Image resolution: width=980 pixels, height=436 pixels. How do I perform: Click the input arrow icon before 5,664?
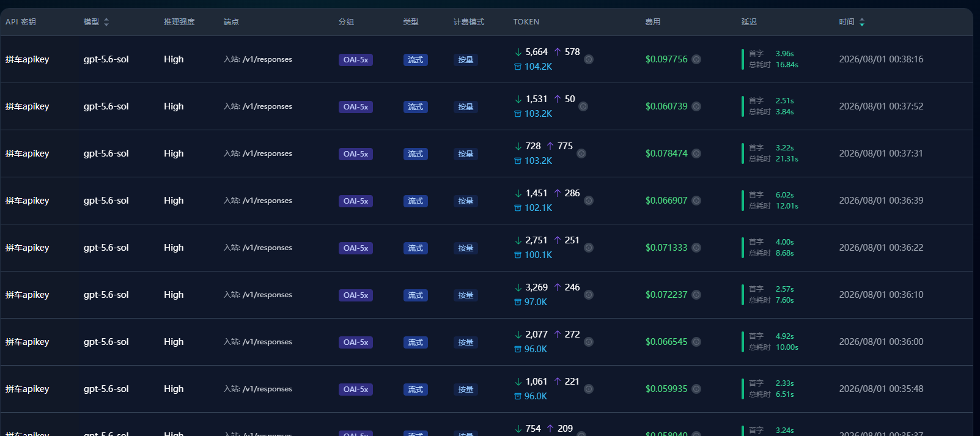pos(518,52)
